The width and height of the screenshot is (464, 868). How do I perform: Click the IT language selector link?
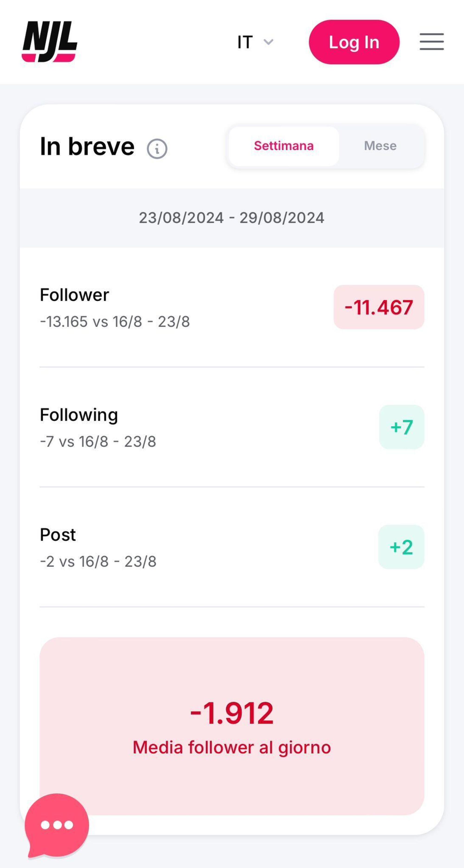pos(253,41)
